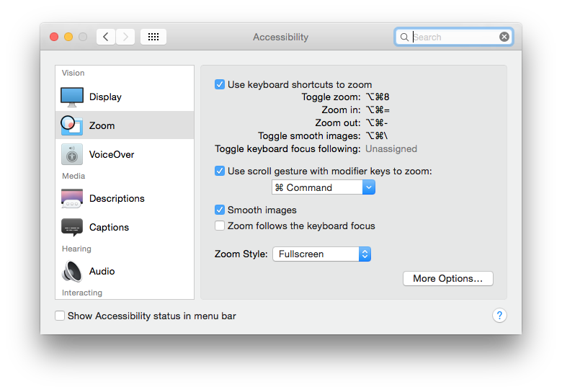Image resolution: width=562 pixels, height=392 pixels.
Task: Check Show Accessibility status in menu bar
Action: point(60,316)
